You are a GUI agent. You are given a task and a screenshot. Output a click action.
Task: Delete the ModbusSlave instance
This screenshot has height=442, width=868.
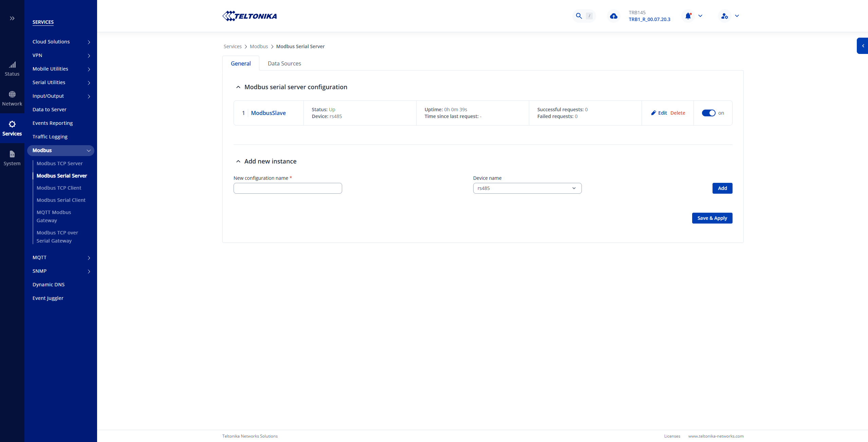coord(678,113)
